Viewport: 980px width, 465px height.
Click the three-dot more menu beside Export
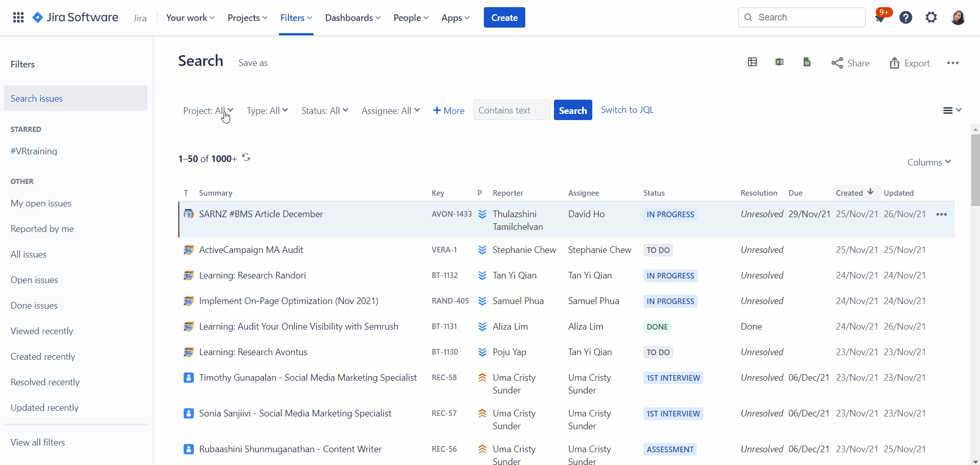point(953,63)
